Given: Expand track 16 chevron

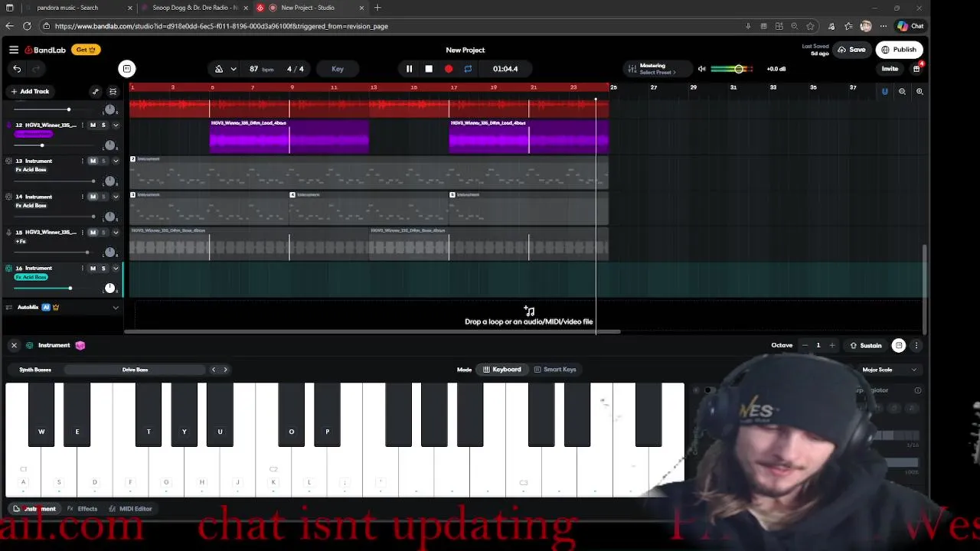Looking at the screenshot, I should 116,269.
